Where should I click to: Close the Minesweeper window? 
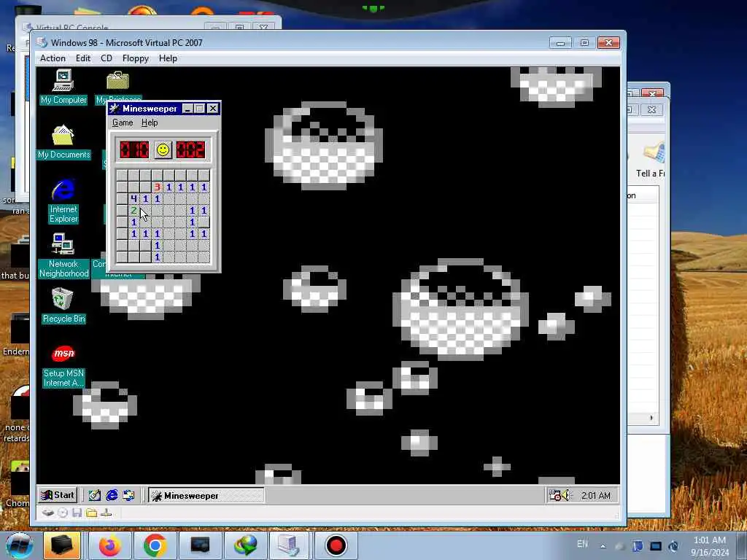pos(213,109)
